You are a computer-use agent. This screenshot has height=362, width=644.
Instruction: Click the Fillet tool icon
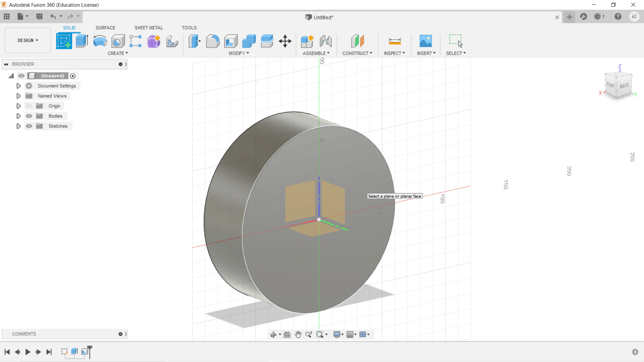pos(213,41)
